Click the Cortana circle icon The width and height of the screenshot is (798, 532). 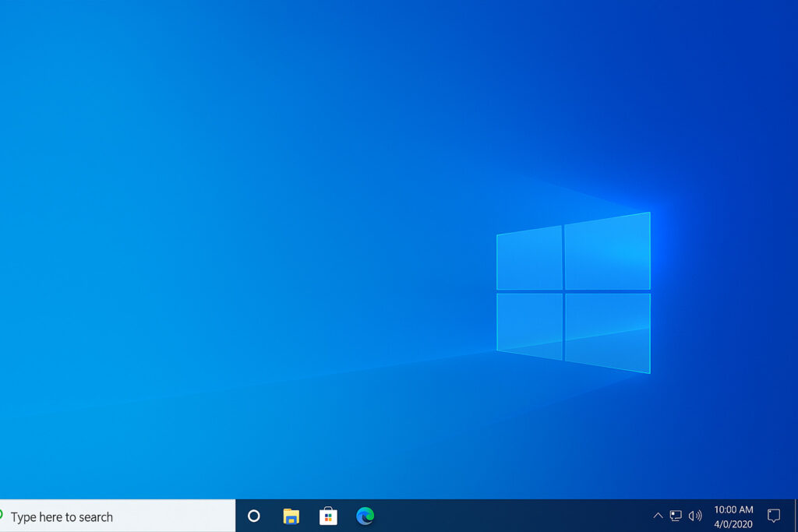coord(253,516)
